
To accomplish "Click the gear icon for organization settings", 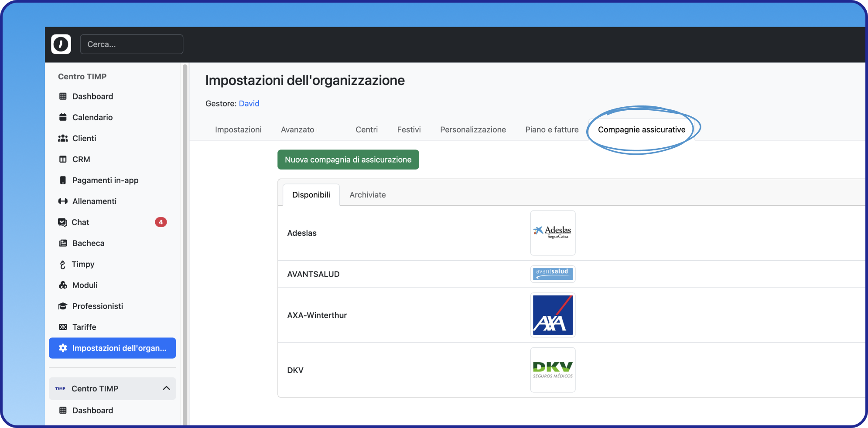I will tap(63, 348).
